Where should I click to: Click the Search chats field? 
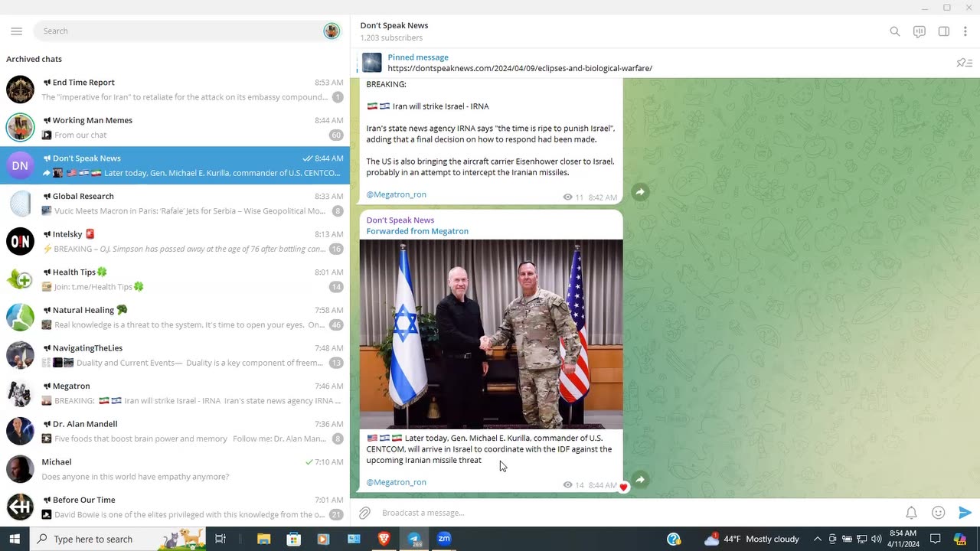pyautogui.click(x=180, y=31)
